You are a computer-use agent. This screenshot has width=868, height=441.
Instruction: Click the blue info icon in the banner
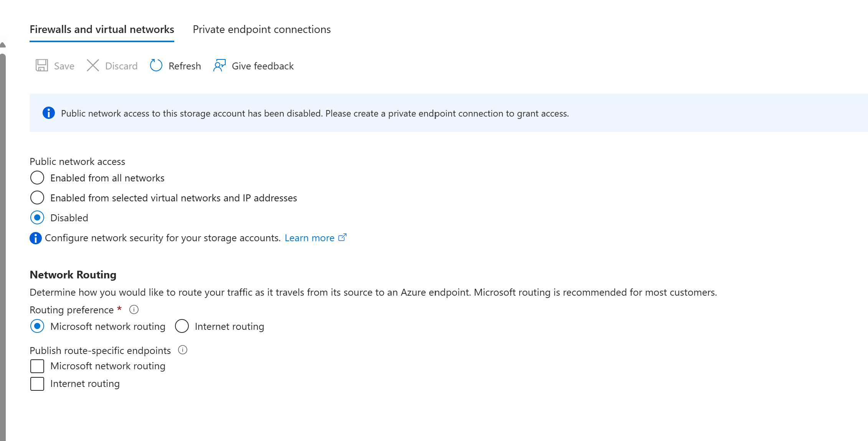(x=48, y=113)
